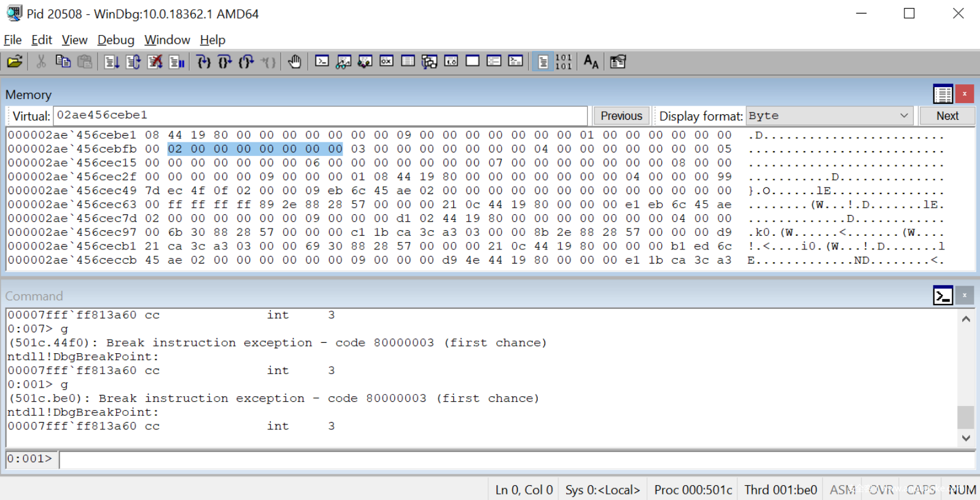Click 'Thrd 001:be0' in status bar
980x500 pixels.
click(x=780, y=490)
